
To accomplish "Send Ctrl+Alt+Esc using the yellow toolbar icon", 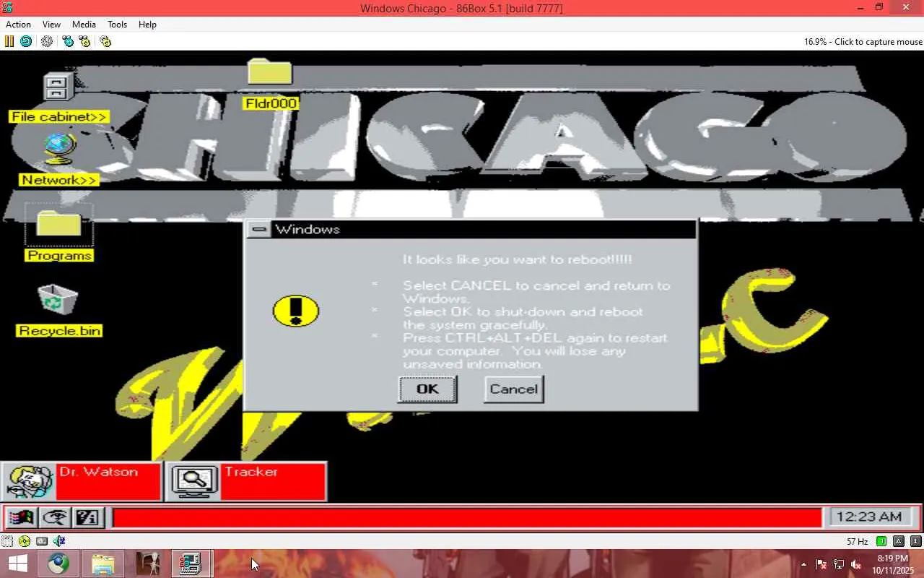I will click(84, 41).
